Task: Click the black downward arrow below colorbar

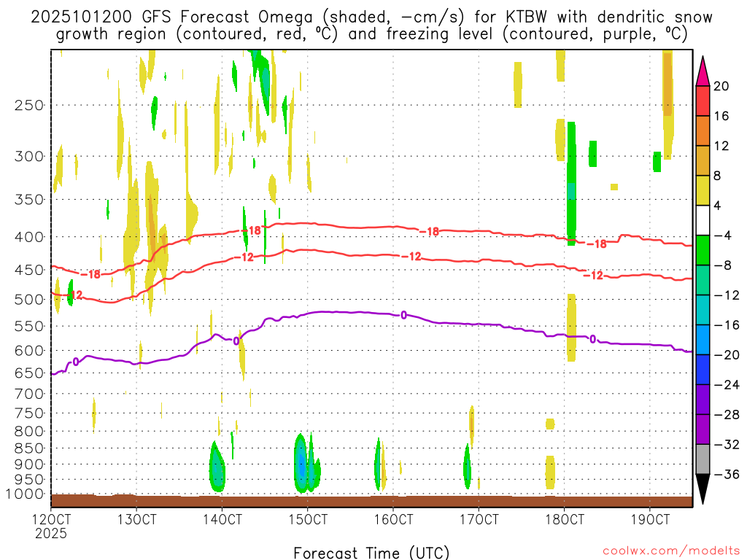Action: click(x=703, y=489)
